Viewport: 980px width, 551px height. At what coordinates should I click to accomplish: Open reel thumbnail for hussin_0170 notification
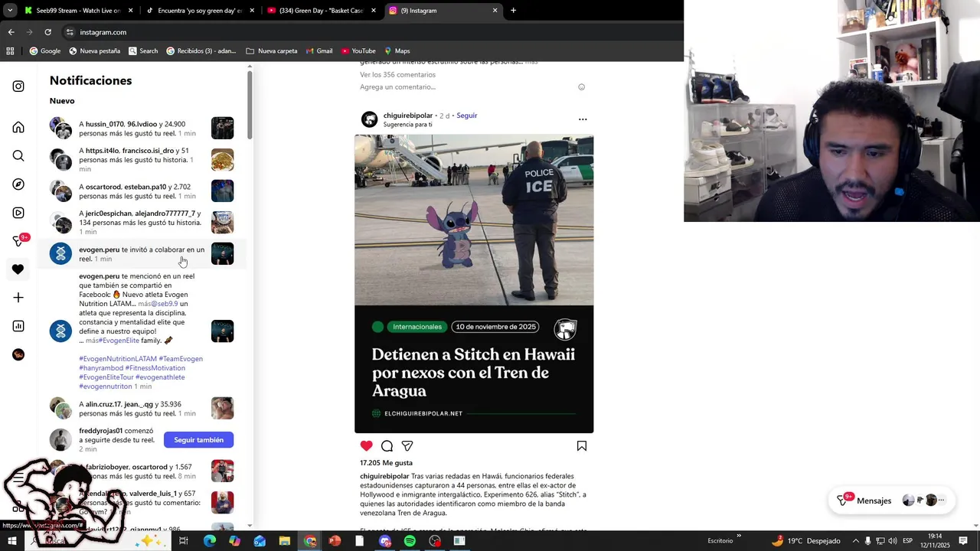222,128
